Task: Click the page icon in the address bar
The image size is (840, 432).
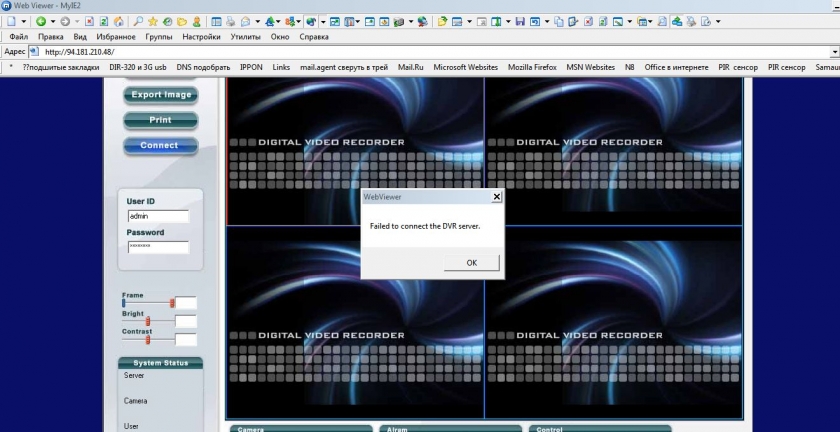Action: click(x=33, y=51)
